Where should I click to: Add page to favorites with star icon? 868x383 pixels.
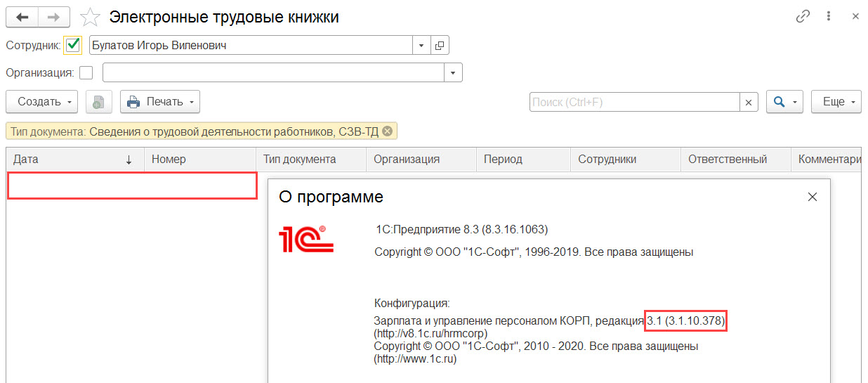click(89, 17)
